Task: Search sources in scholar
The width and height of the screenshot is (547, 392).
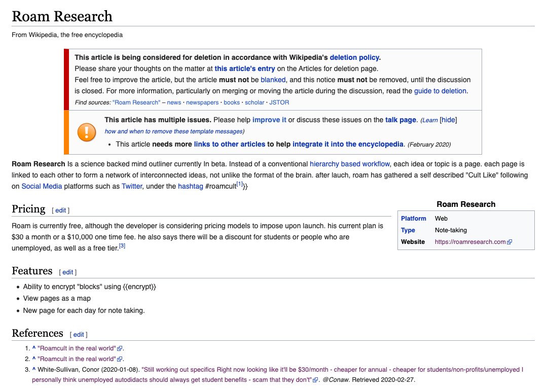Action: pyautogui.click(x=254, y=102)
